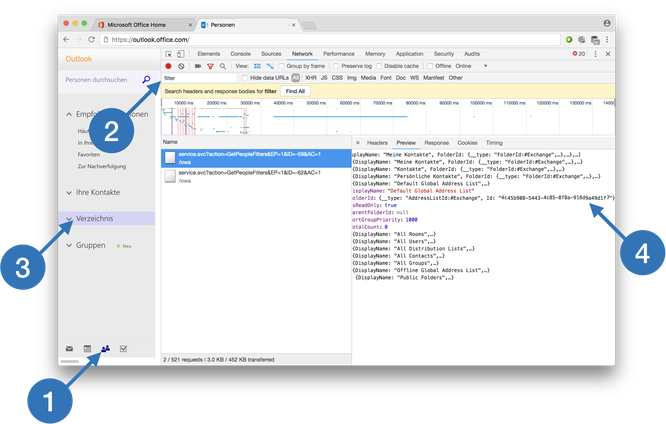Open People from the Outlook bottom bar
This screenshot has height=424, width=666.
click(105, 349)
